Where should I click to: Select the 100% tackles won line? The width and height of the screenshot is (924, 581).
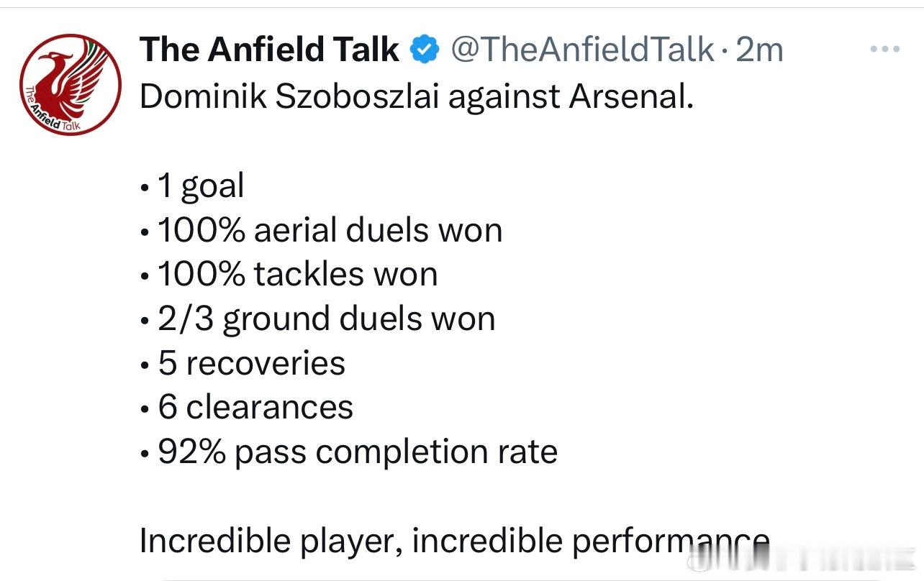tap(289, 274)
